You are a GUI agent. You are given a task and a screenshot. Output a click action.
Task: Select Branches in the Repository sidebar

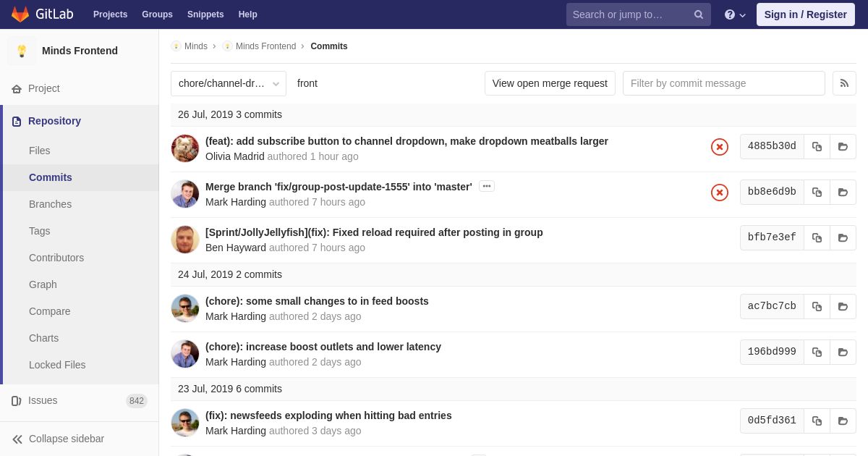click(x=50, y=204)
